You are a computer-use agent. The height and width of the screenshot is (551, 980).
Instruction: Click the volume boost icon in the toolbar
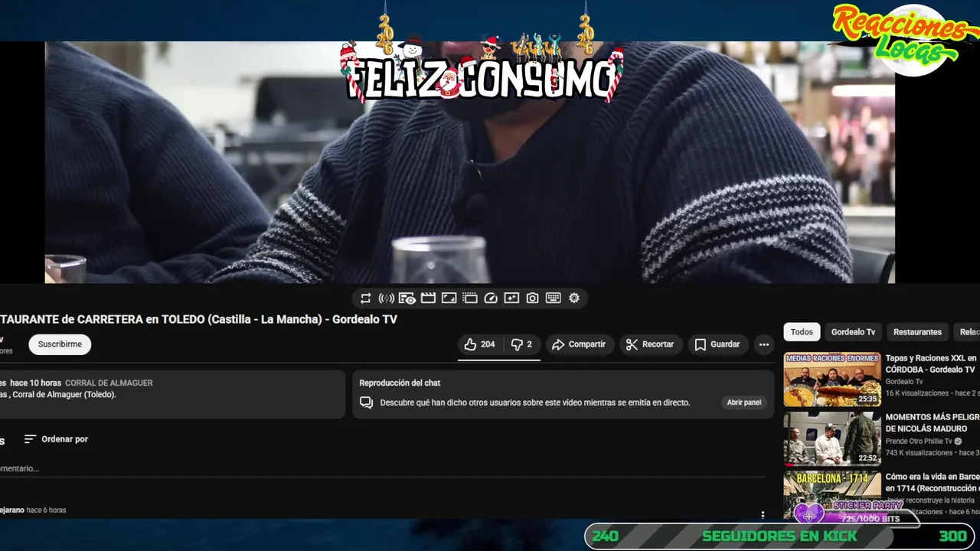click(x=386, y=298)
